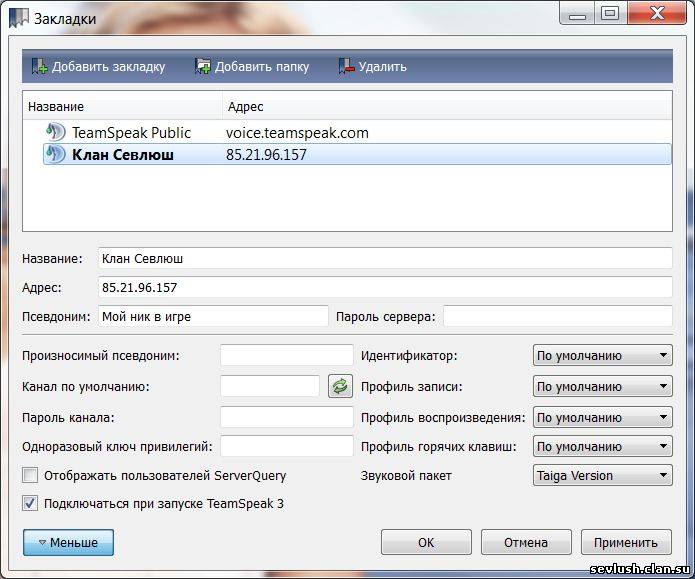
Task: Click the refresh default channel icon
Action: point(340,386)
